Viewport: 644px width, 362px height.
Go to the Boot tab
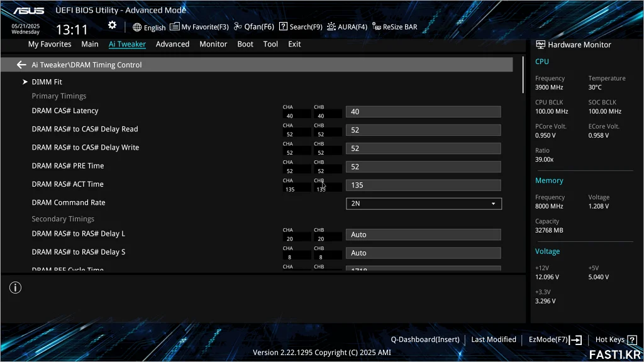[x=245, y=44]
